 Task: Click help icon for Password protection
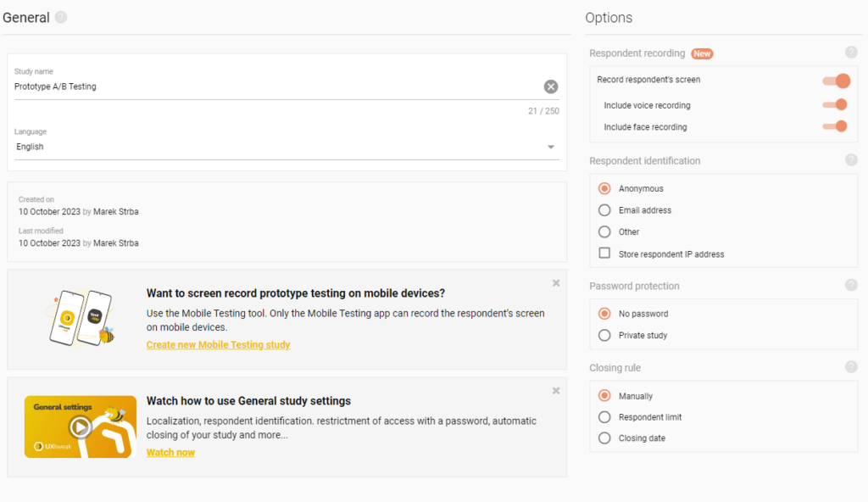click(x=851, y=285)
